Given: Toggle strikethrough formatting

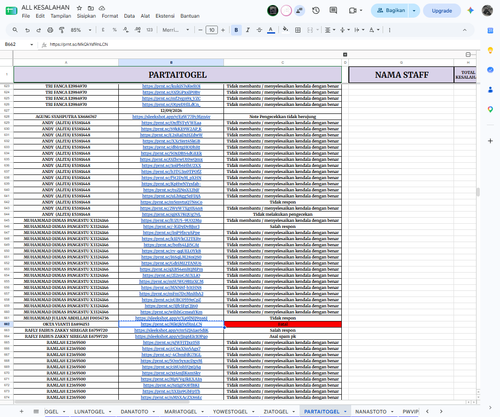Looking at the screenshot, I should 259,30.
